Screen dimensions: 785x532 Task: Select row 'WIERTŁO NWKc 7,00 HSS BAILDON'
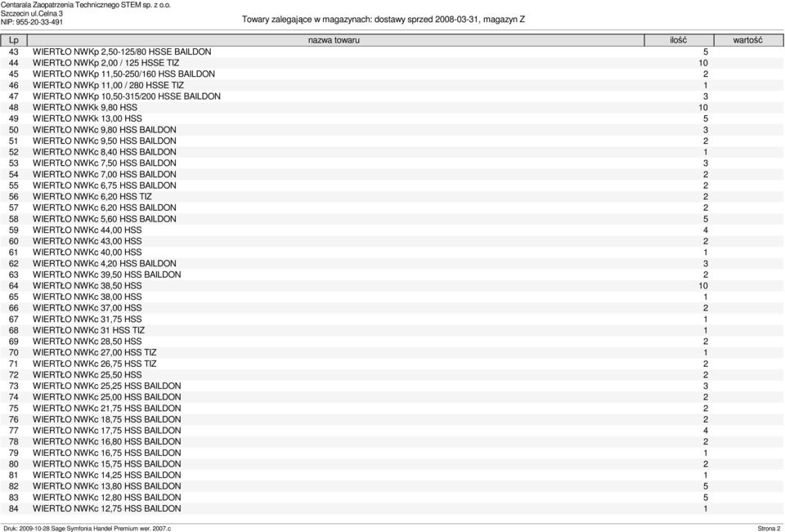[392, 175]
